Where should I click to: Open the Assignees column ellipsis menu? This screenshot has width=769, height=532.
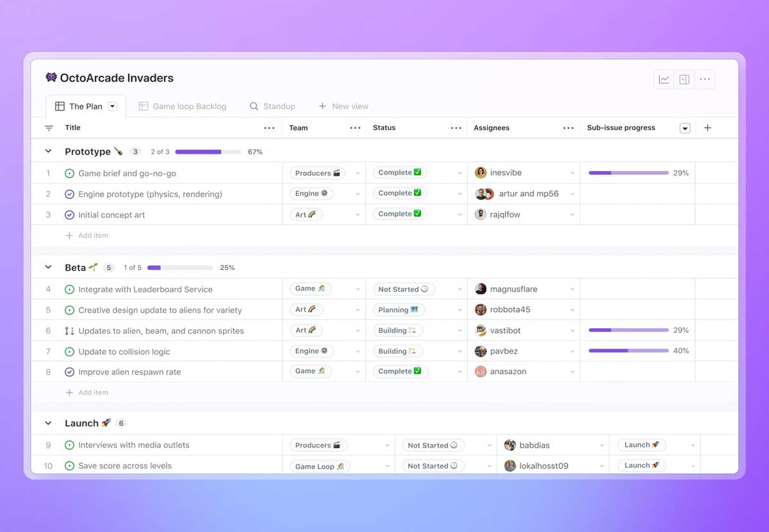click(568, 128)
